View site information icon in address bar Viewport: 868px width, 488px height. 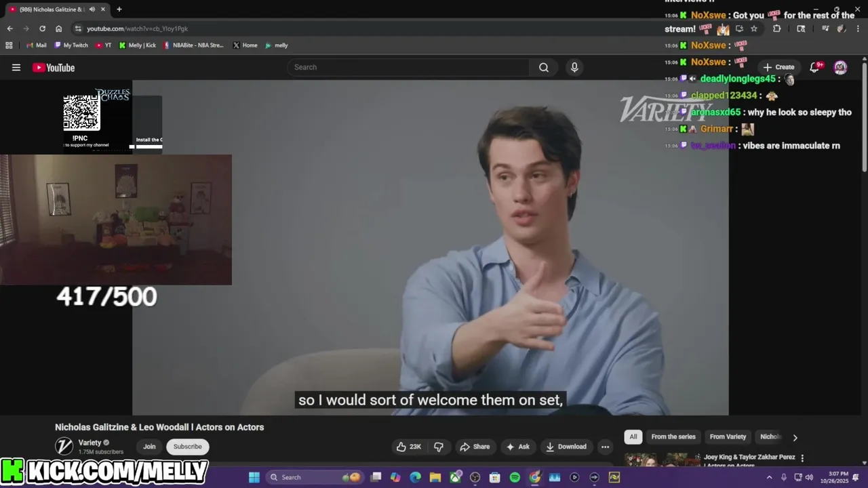pyautogui.click(x=78, y=28)
